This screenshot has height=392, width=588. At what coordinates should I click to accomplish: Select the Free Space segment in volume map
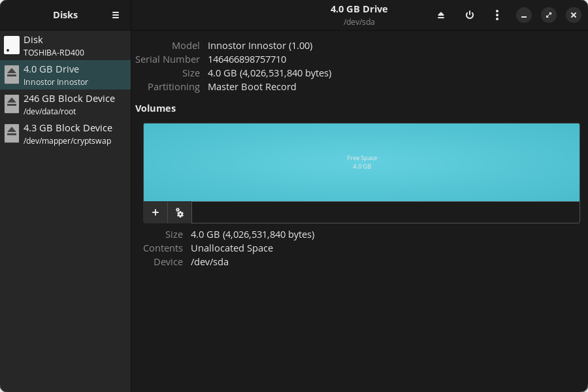click(361, 161)
